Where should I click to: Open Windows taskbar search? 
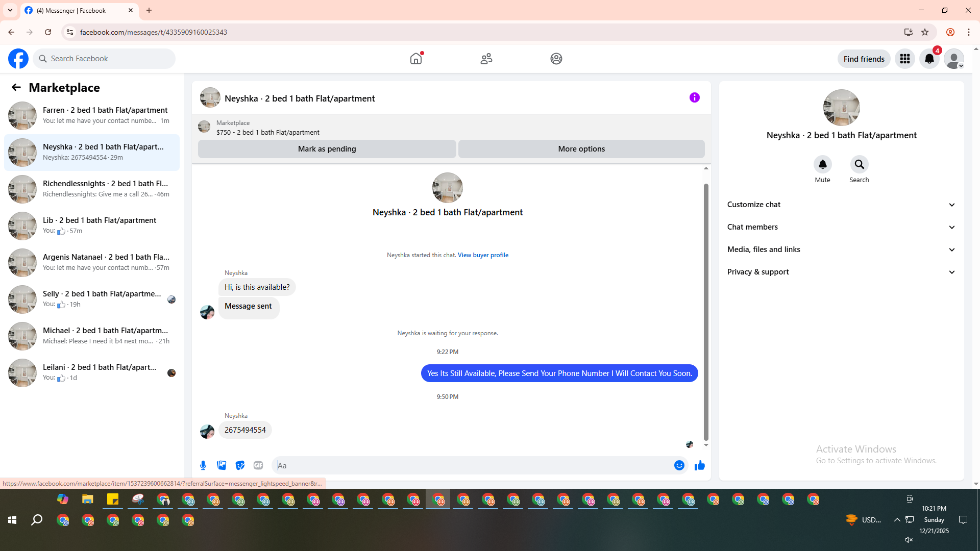coord(37,520)
